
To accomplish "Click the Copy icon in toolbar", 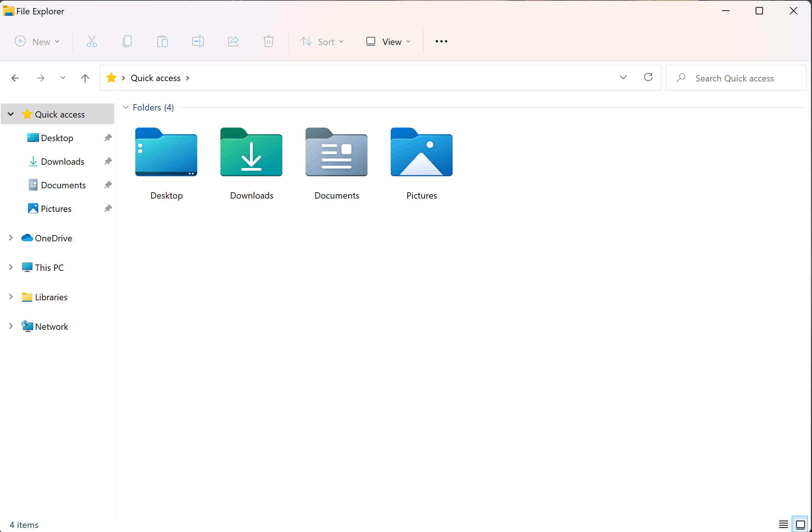I will coord(127,41).
